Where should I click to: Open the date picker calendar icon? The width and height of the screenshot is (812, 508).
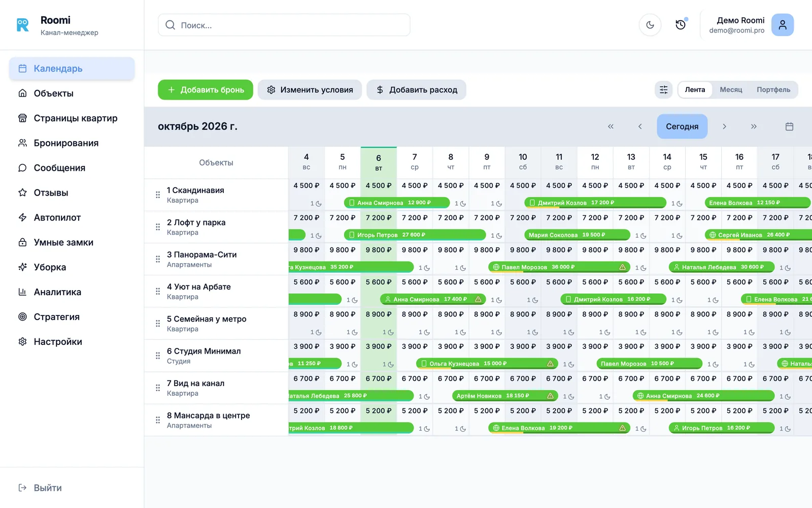pyautogui.click(x=789, y=126)
